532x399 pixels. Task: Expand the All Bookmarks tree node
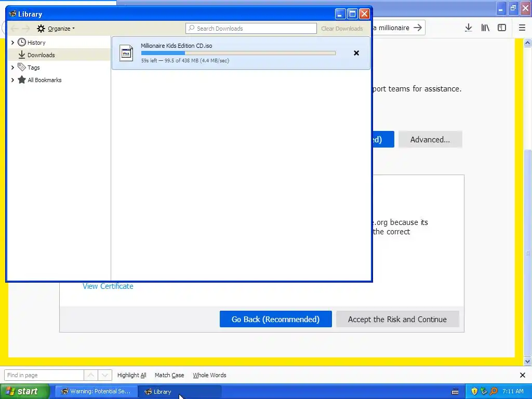pos(12,80)
